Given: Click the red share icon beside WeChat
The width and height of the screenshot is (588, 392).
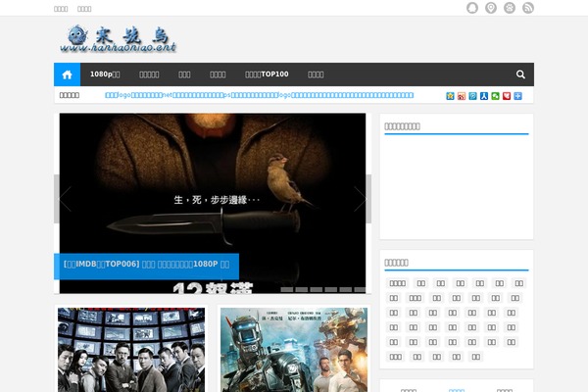Looking at the screenshot, I should tap(507, 96).
